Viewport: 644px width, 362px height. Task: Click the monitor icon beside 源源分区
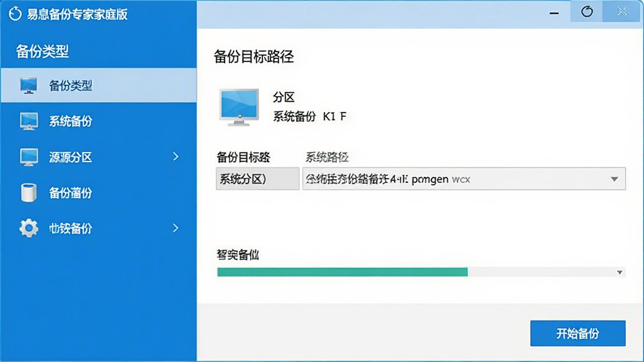coord(29,156)
